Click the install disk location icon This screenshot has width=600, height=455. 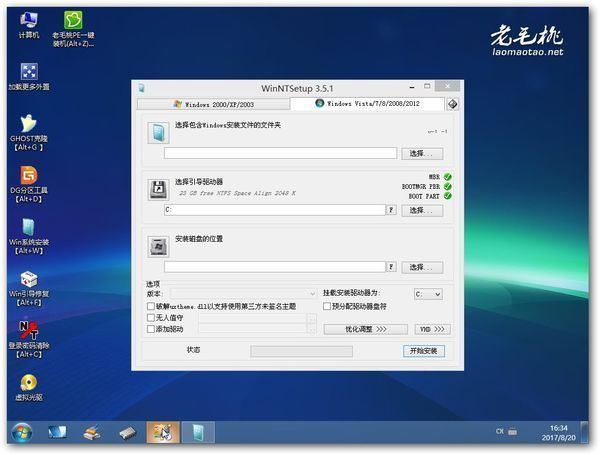(x=158, y=247)
